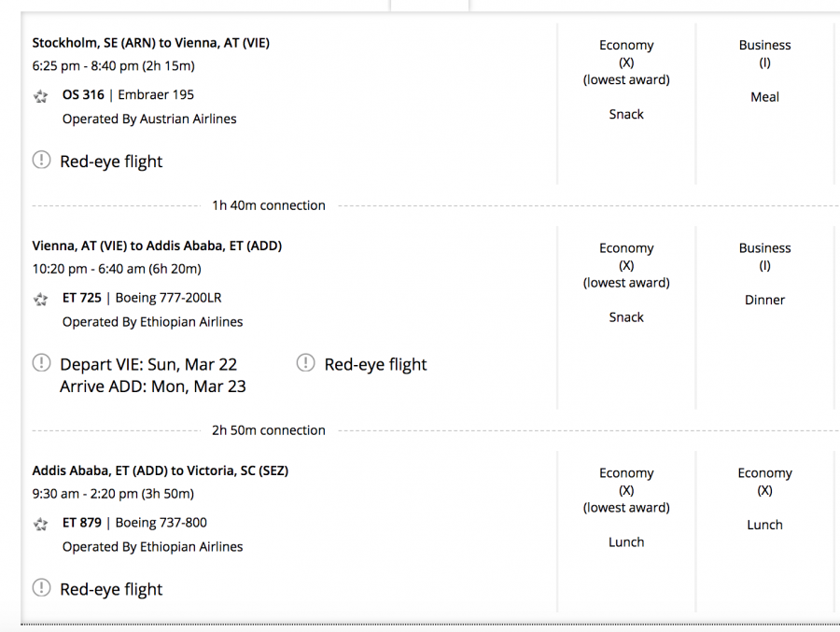Open flight number ET 725 details
The width and height of the screenshot is (840, 632).
coord(82,299)
